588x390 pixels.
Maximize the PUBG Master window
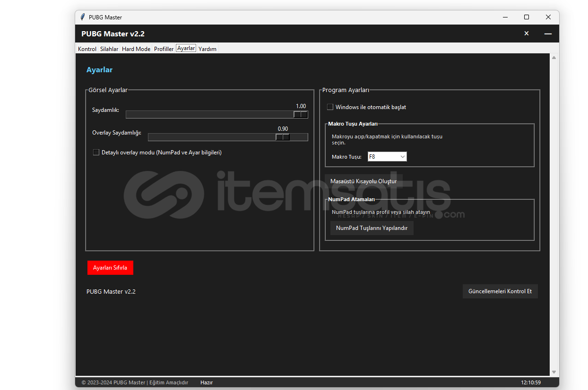[527, 17]
